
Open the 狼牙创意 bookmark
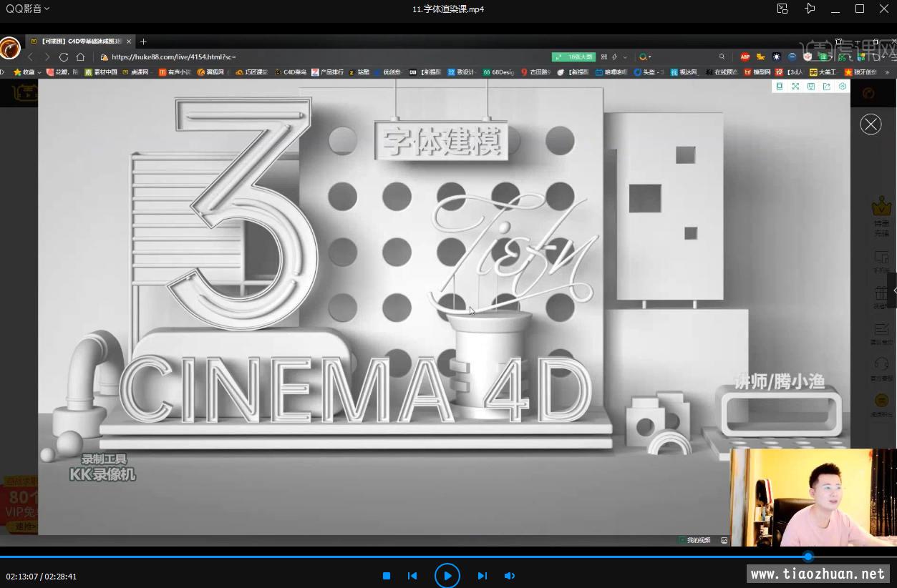(860, 72)
